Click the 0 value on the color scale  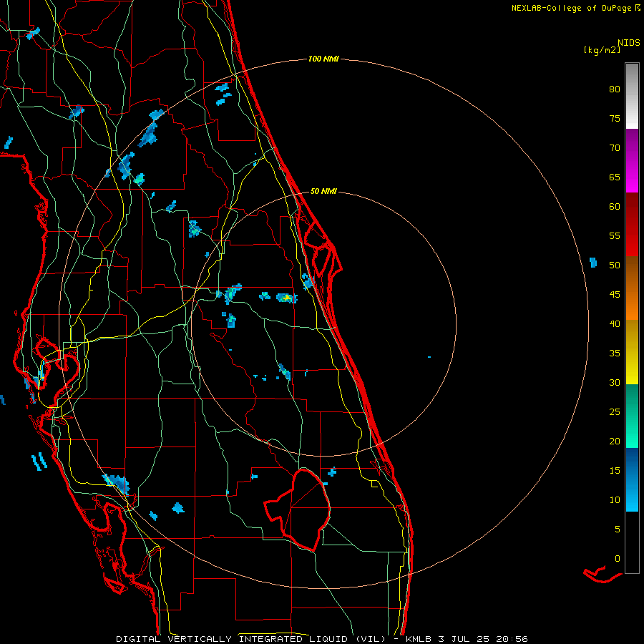click(x=618, y=559)
